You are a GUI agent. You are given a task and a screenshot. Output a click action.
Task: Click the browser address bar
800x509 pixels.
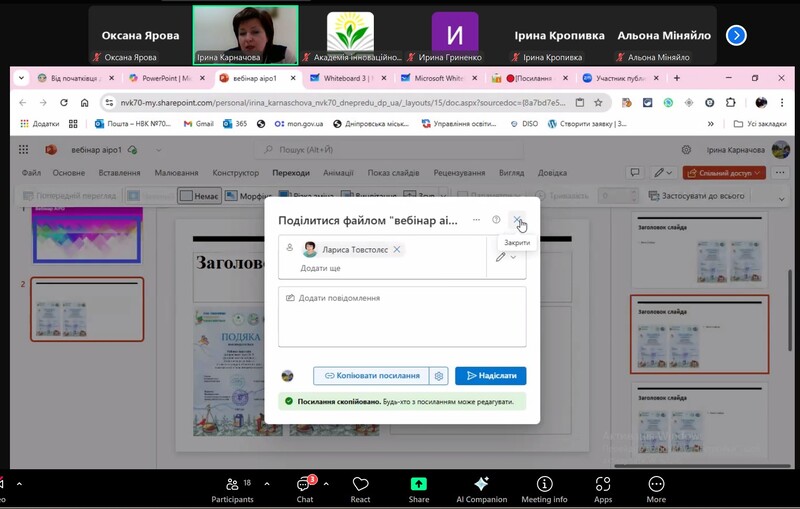(342, 103)
